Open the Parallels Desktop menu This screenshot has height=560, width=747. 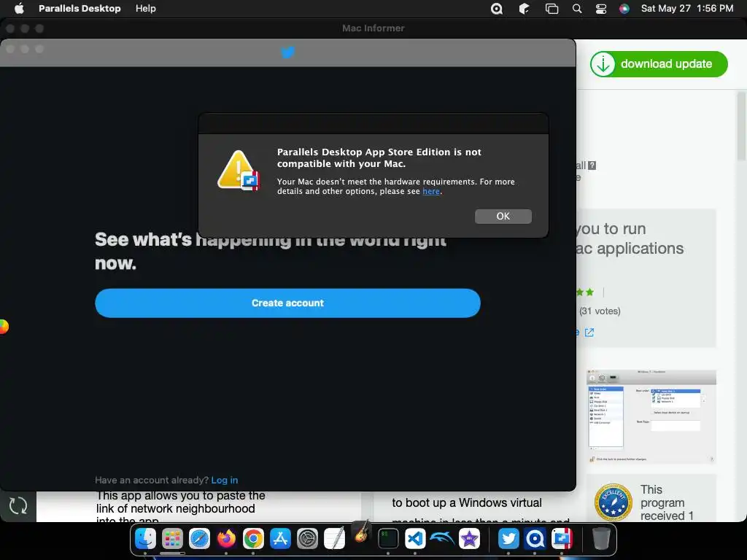(80, 9)
